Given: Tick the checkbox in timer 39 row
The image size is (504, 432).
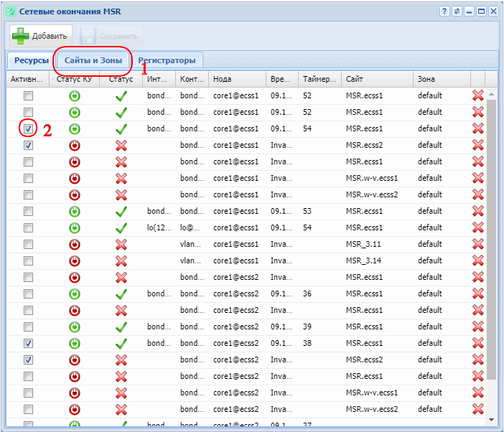Looking at the screenshot, I should click(29, 327).
